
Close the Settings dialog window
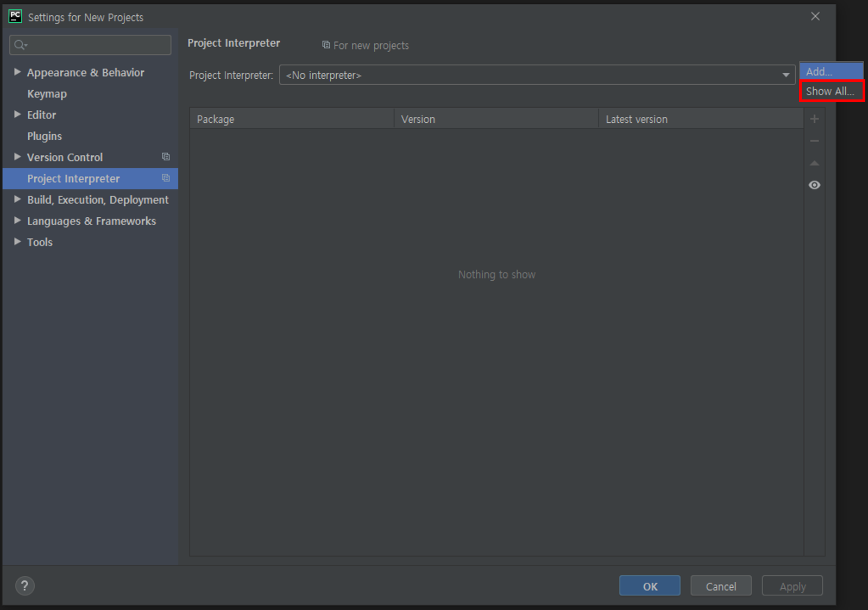815,16
